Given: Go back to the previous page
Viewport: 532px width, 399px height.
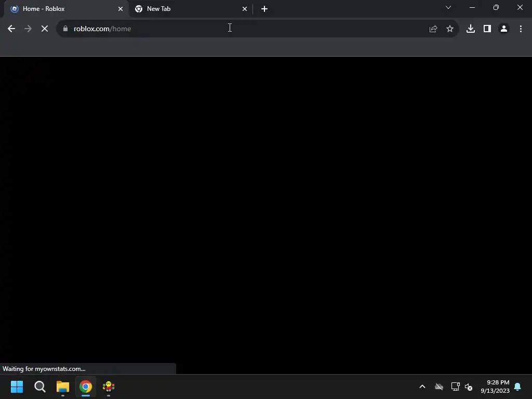Looking at the screenshot, I should (x=11, y=29).
